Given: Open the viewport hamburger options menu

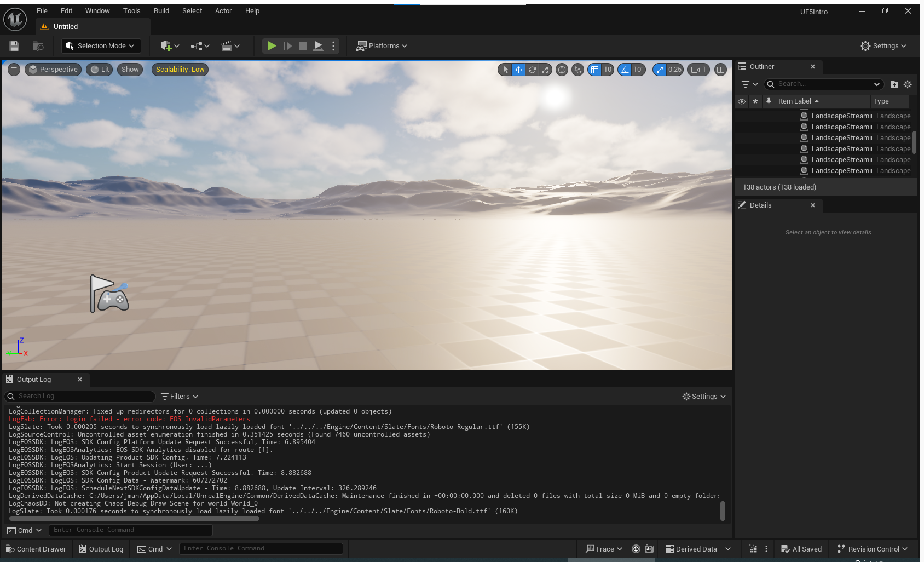Looking at the screenshot, I should point(14,70).
